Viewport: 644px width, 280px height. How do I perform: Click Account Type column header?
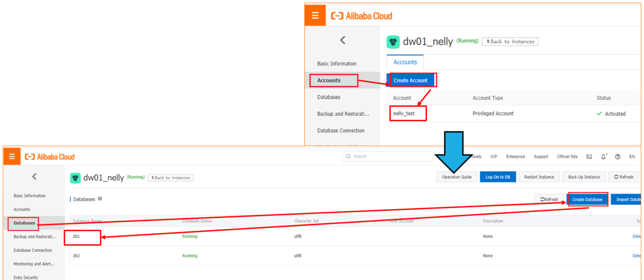[488, 98]
